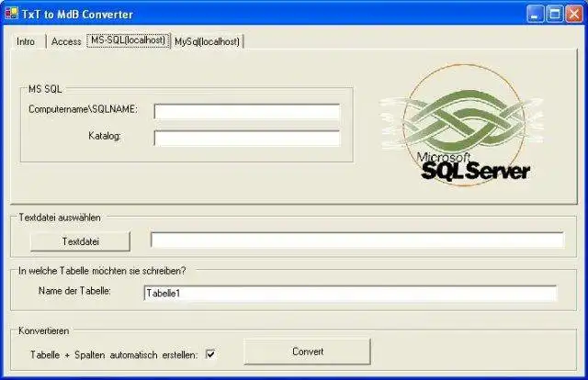Click the Textdatei browse button
The width and height of the screenshot is (588, 380).
point(80,241)
